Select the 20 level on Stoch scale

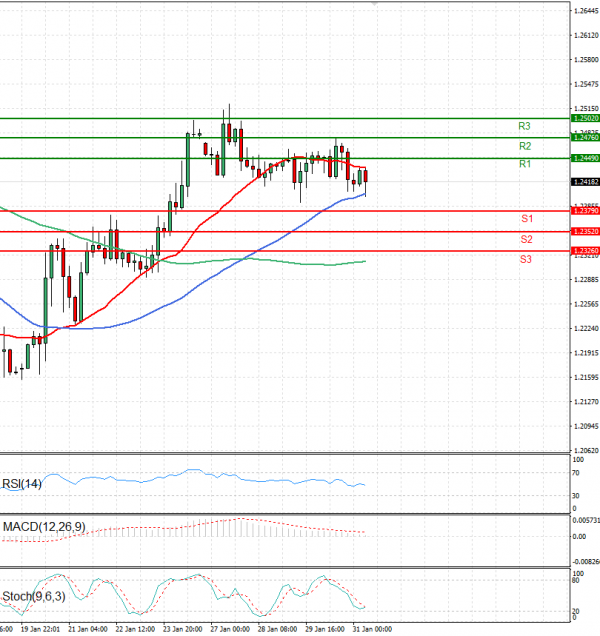576,611
